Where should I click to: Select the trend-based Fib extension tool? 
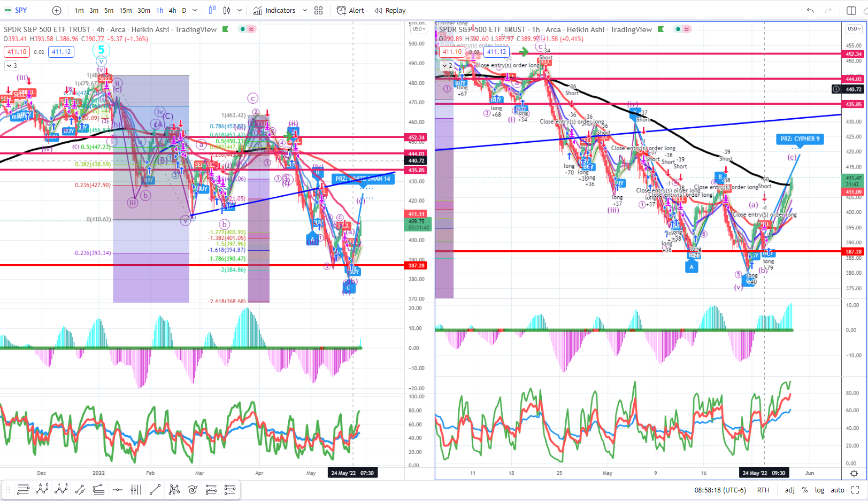[x=211, y=489]
